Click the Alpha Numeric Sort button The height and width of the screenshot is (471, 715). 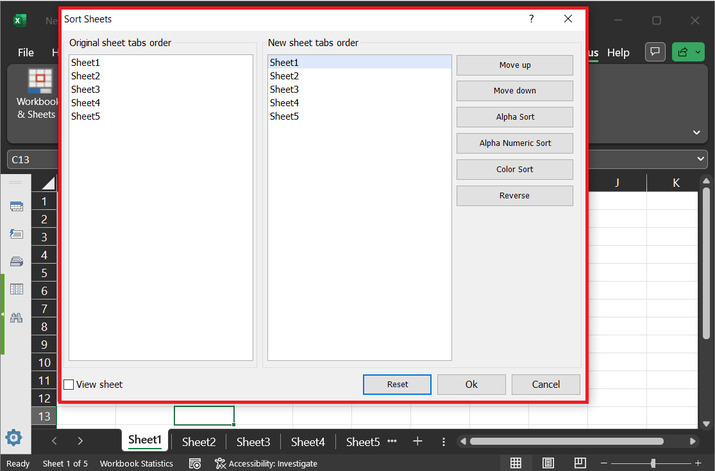click(x=515, y=143)
